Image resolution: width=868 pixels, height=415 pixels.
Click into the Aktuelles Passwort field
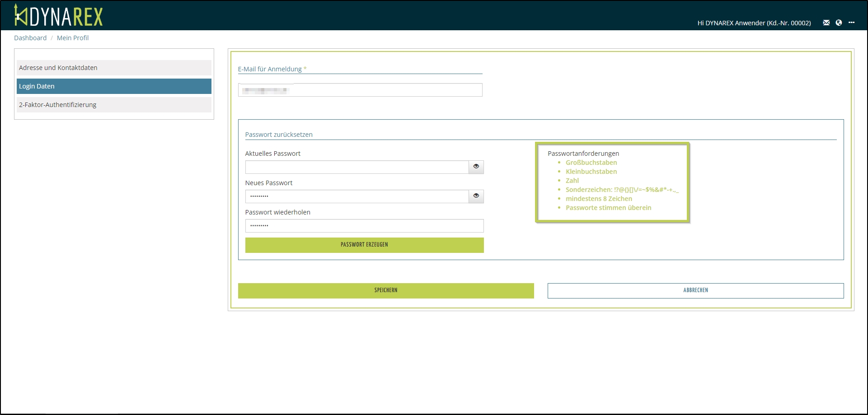click(357, 167)
